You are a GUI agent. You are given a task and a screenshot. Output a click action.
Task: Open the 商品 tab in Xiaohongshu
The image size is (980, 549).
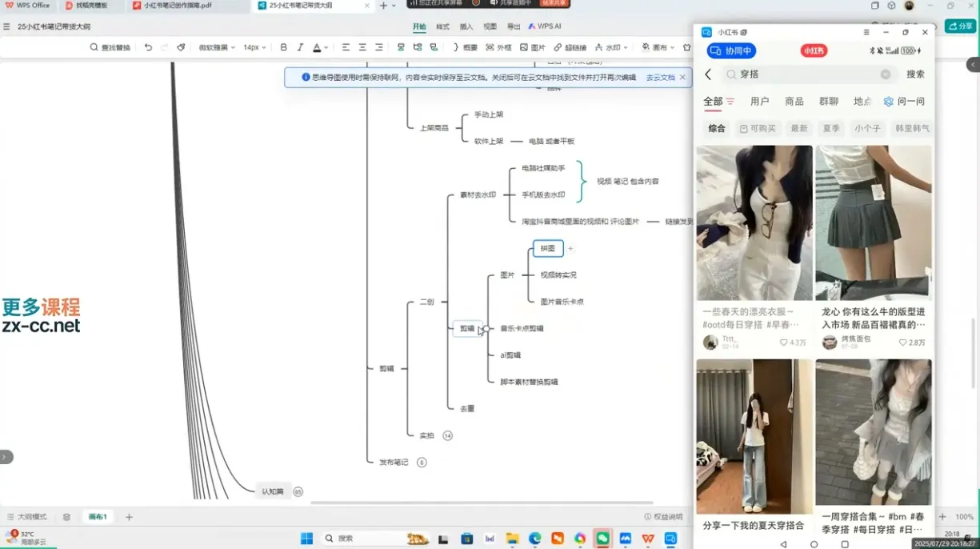(x=794, y=101)
